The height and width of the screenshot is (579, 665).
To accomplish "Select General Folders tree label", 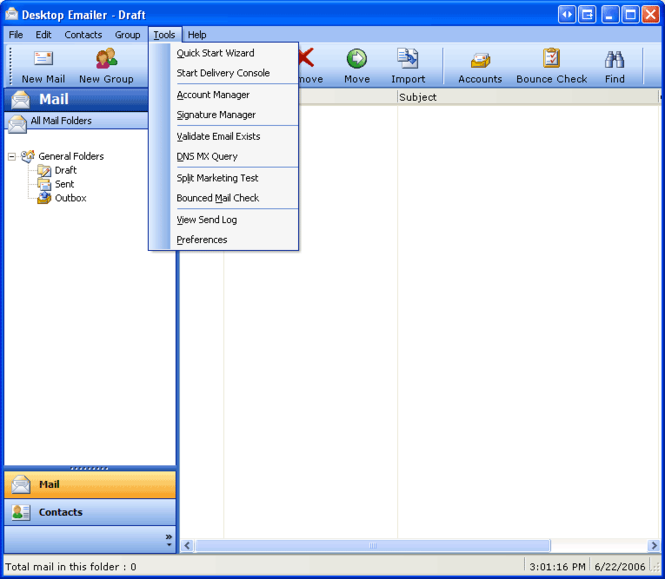I will click(71, 156).
